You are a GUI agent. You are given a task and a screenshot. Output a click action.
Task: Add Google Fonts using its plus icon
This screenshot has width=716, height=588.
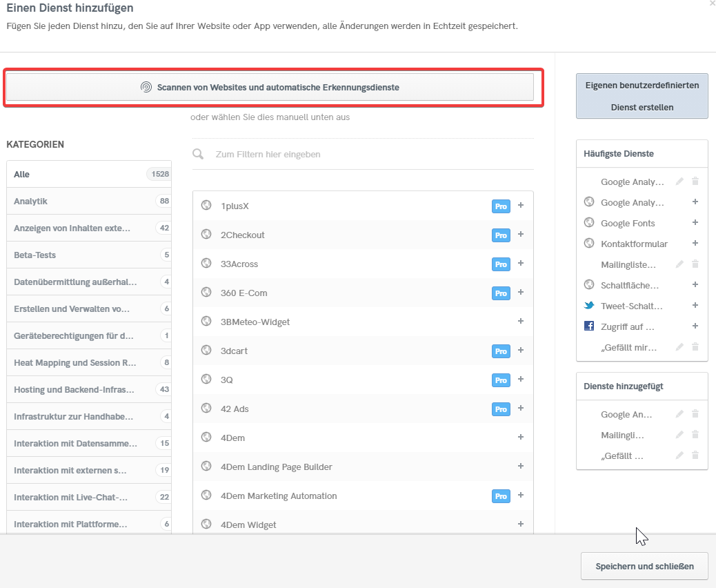pyautogui.click(x=695, y=223)
